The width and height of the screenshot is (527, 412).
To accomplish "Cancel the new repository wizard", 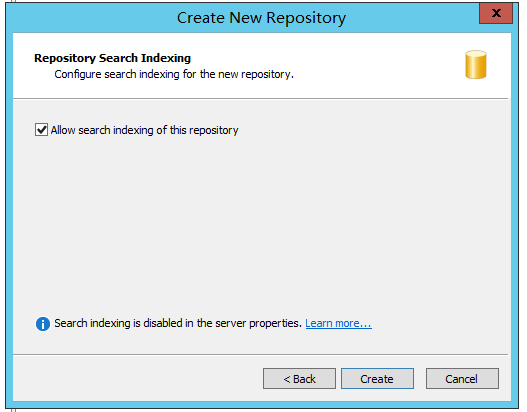I will 462,379.
